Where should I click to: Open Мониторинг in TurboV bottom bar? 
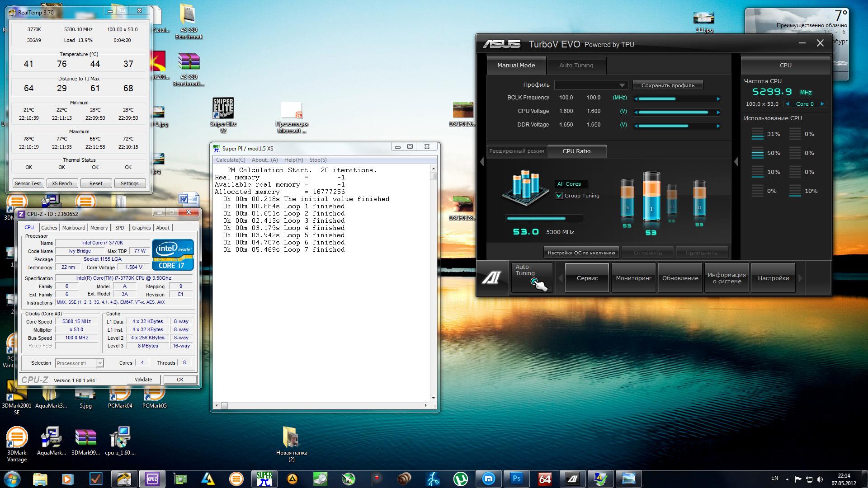tap(634, 278)
